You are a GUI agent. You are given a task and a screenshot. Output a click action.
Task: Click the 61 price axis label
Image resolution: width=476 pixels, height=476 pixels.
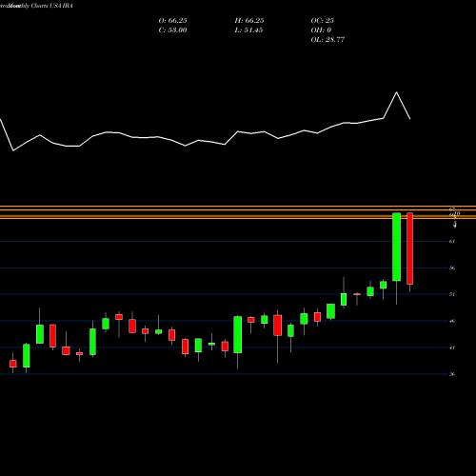tap(452, 242)
